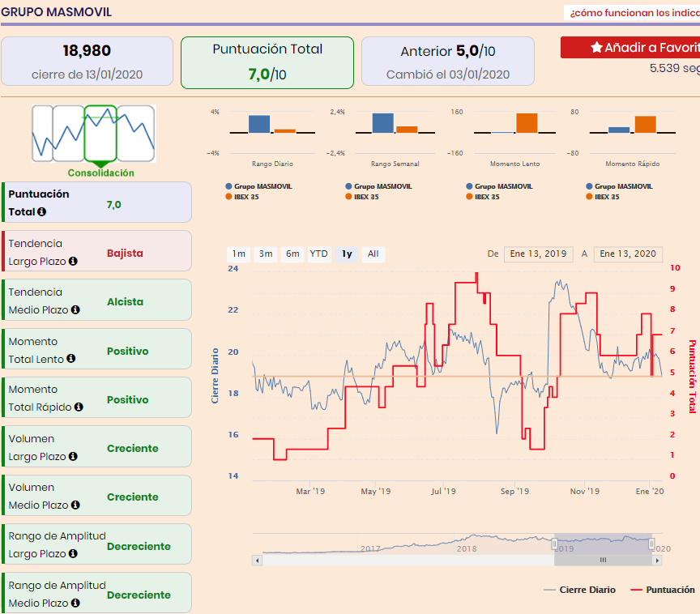Screen dimensions: 700x614
Task: Click info icon for Rango de Amplitud Medio Plazo
Action: 75,603
